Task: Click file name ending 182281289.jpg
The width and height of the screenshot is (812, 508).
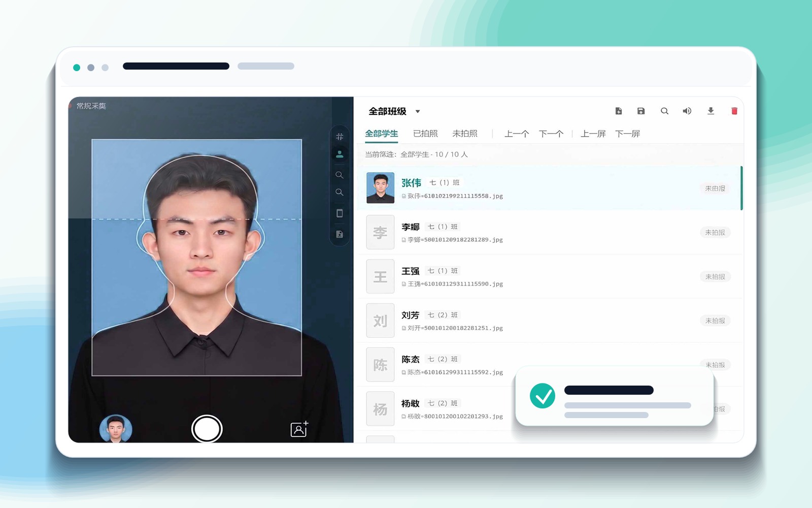Action: [x=455, y=240]
